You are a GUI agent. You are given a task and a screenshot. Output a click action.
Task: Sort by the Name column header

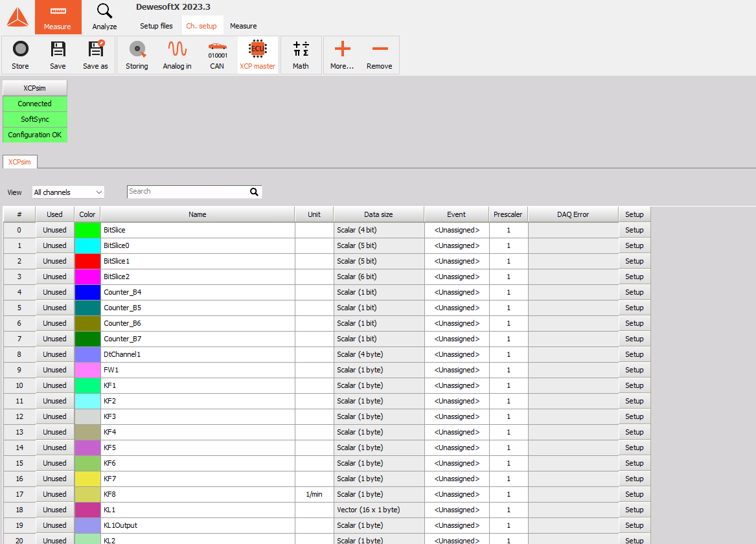click(198, 214)
